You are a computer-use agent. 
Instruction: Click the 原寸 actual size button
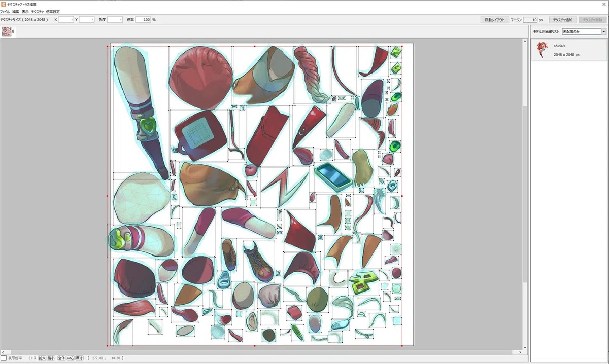click(80, 358)
